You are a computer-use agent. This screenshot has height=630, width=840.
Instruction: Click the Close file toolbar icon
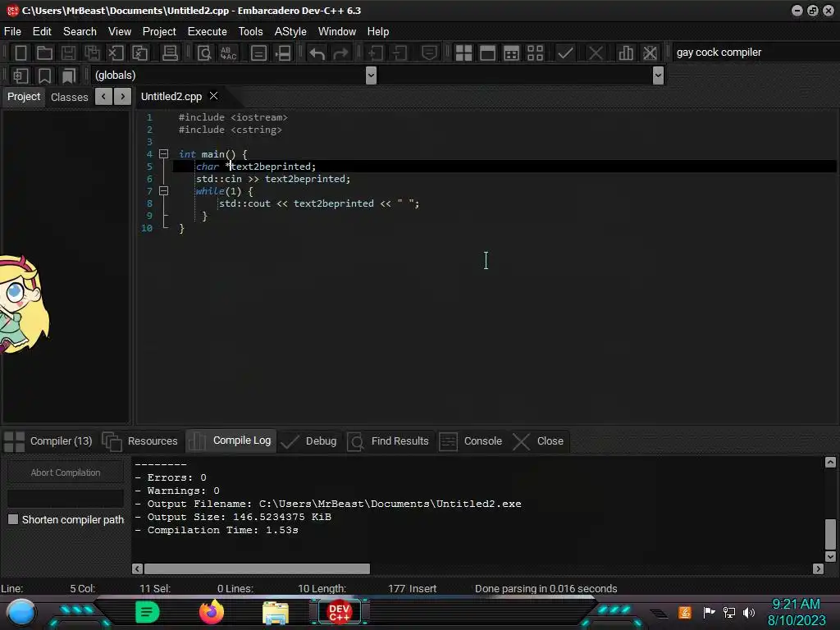[116, 52]
